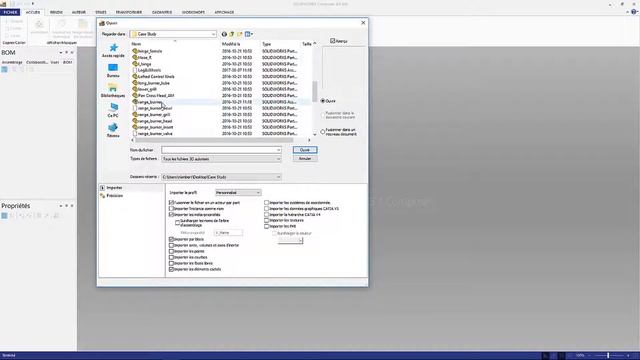Open the Propriétés panel options dropdown arrow
Viewport: 640px width, 360px height.
61,206
